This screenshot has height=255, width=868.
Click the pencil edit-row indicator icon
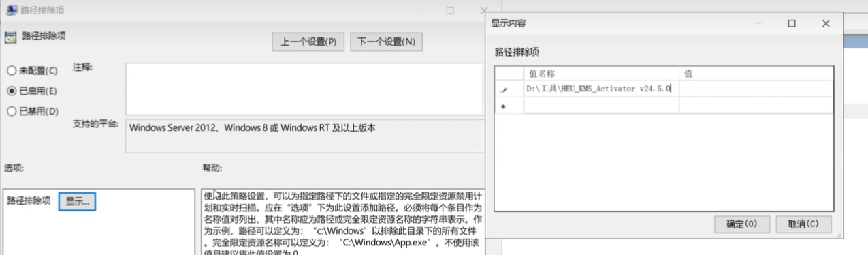504,89
